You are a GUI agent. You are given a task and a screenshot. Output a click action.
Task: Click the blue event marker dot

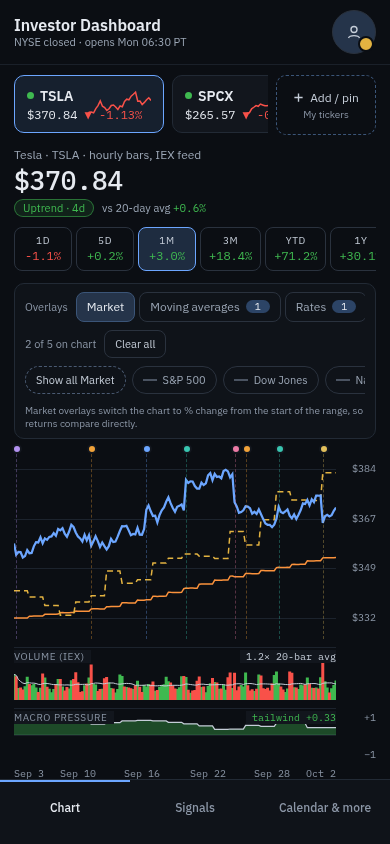[147, 449]
